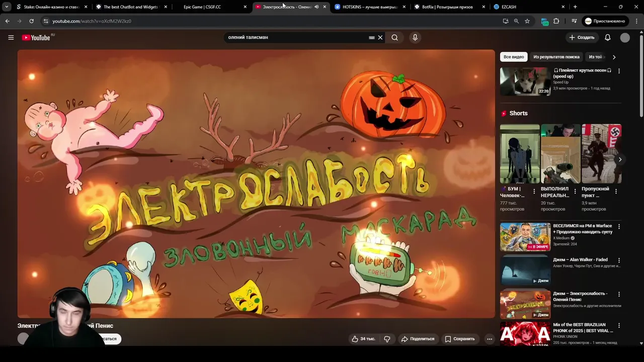Open the media control icon in browser toolbar
This screenshot has height=362, width=644.
[x=574, y=21]
